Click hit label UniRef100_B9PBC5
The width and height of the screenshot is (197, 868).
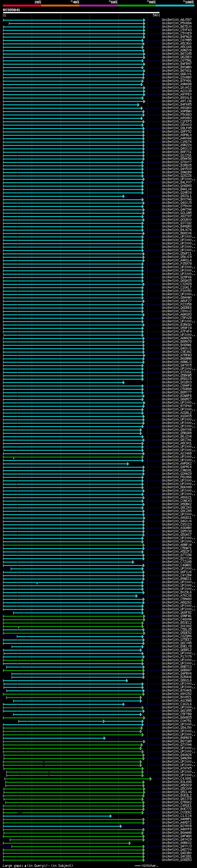(176, 737)
